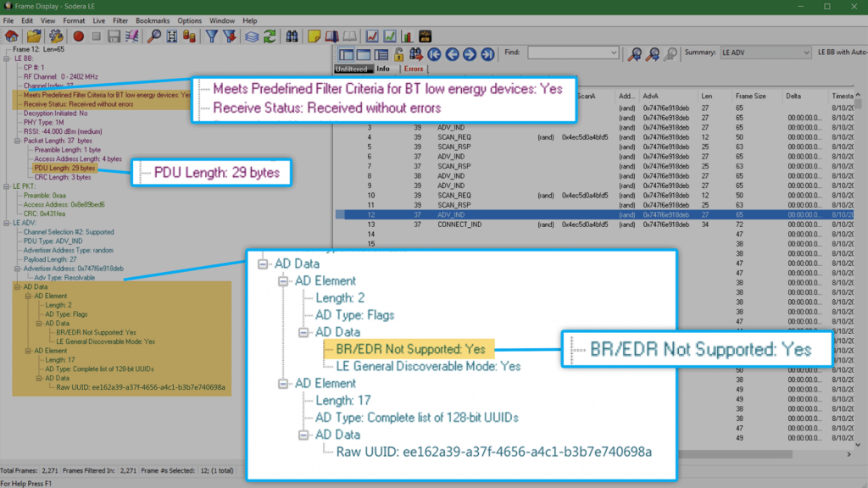Sort by the Frame Size column header
Viewport: 868px width, 488px height.
click(x=751, y=97)
